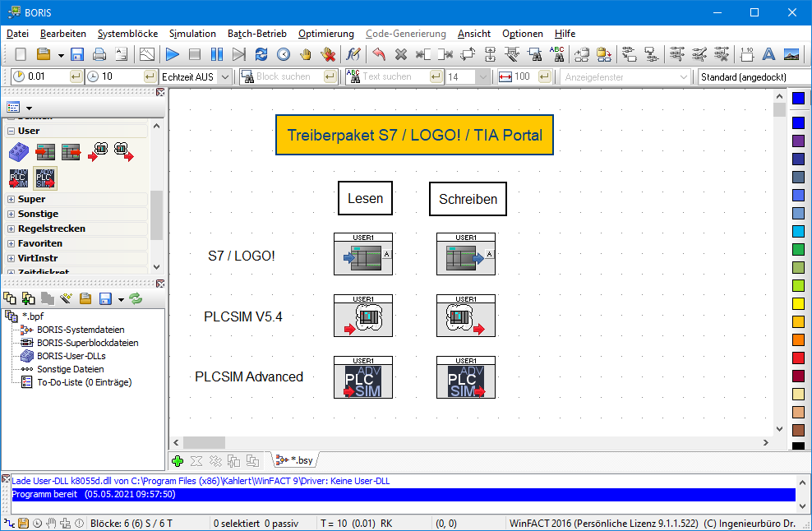Switch to the *.bsy sheet tab
The width and height of the screenshot is (812, 531).
pyautogui.click(x=296, y=460)
